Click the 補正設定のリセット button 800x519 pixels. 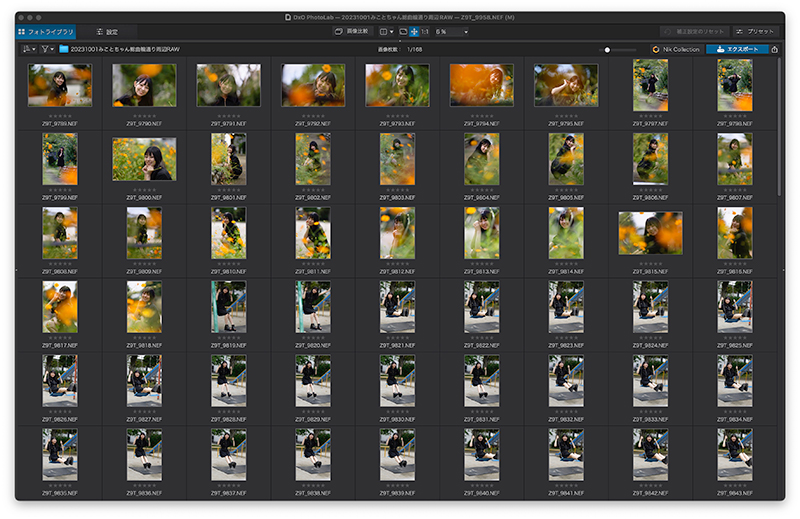(694, 32)
